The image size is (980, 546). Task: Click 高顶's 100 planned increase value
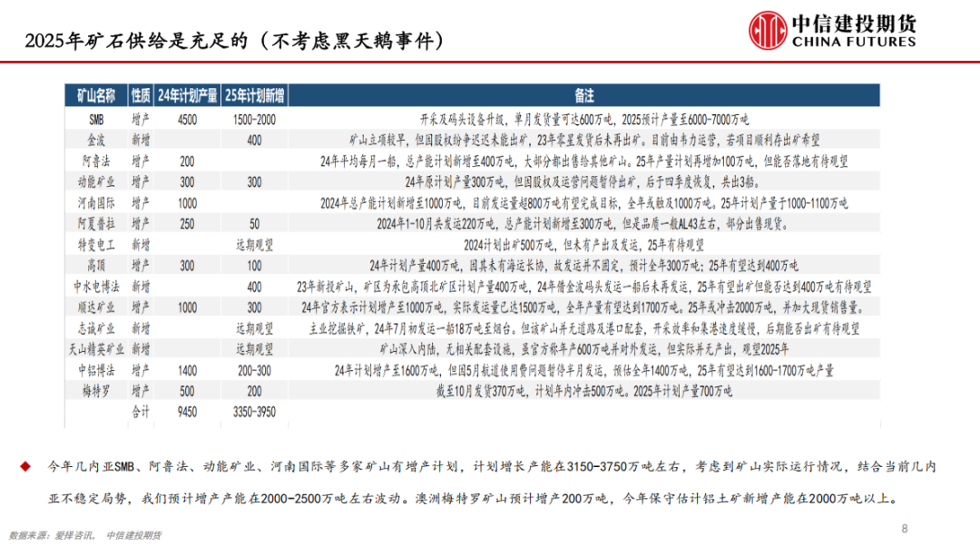[254, 266]
